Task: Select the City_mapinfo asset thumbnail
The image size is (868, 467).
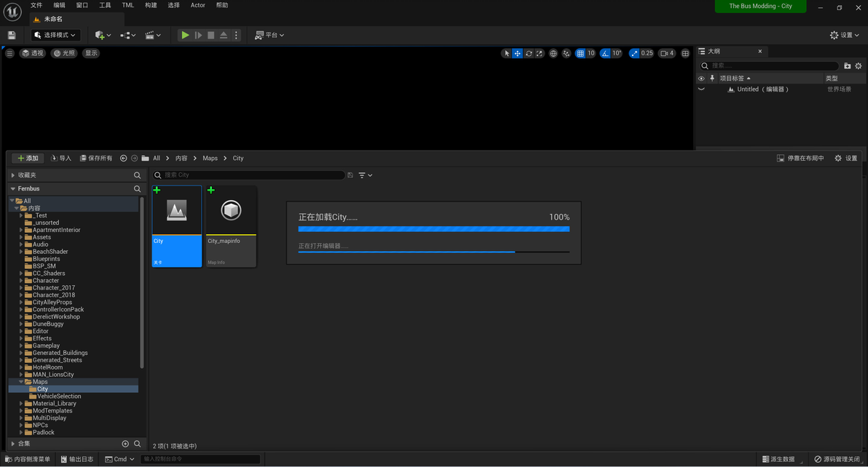Action: [231, 226]
